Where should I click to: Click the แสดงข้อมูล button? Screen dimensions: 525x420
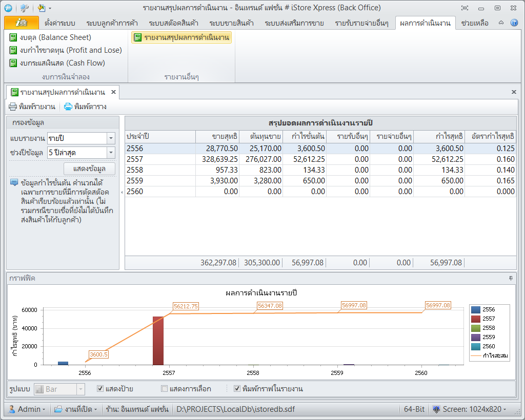coord(89,169)
